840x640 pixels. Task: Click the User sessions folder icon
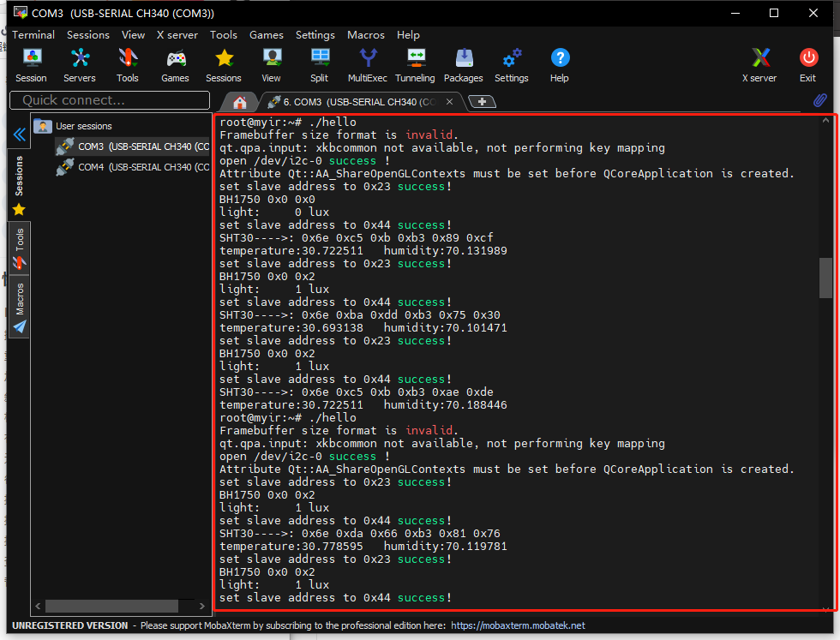pyautogui.click(x=42, y=127)
